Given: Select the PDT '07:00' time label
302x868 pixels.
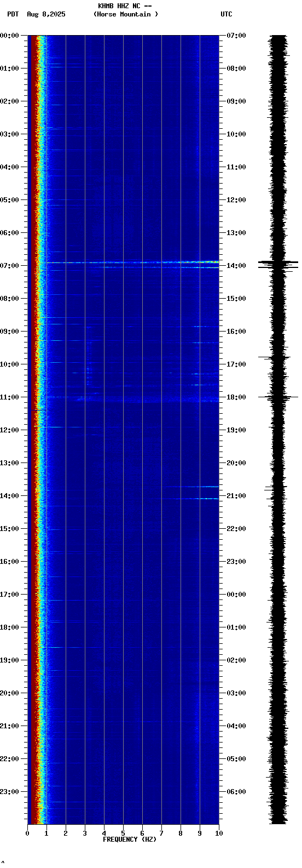Looking at the screenshot, I should [9, 266].
